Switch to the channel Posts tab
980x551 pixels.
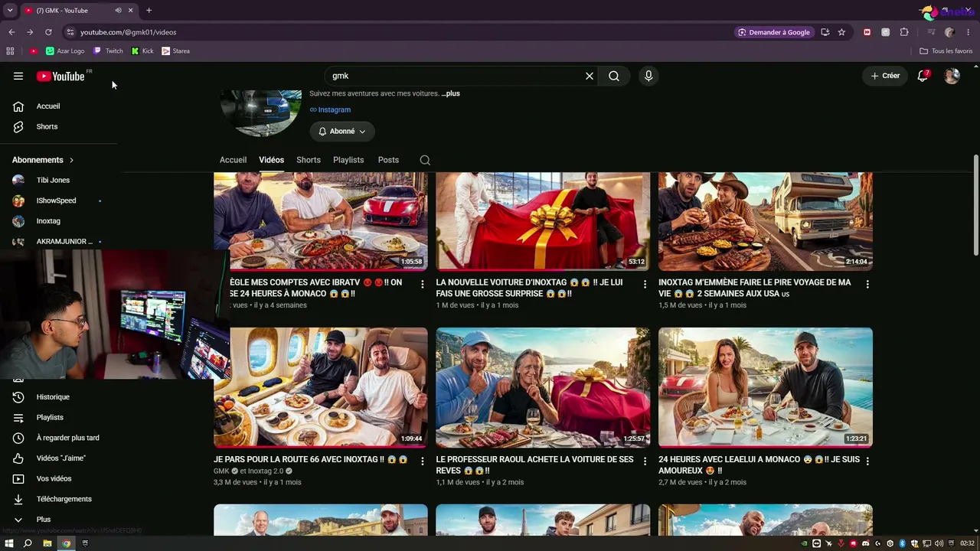click(388, 160)
